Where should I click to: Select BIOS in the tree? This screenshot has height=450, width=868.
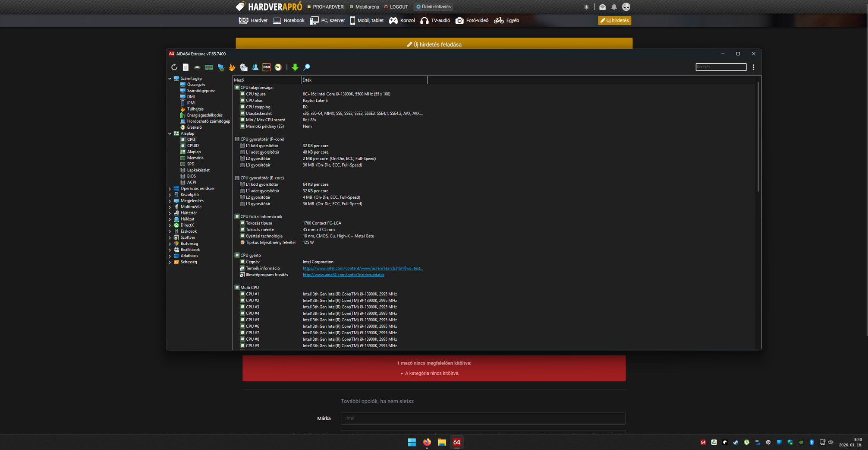click(x=192, y=176)
